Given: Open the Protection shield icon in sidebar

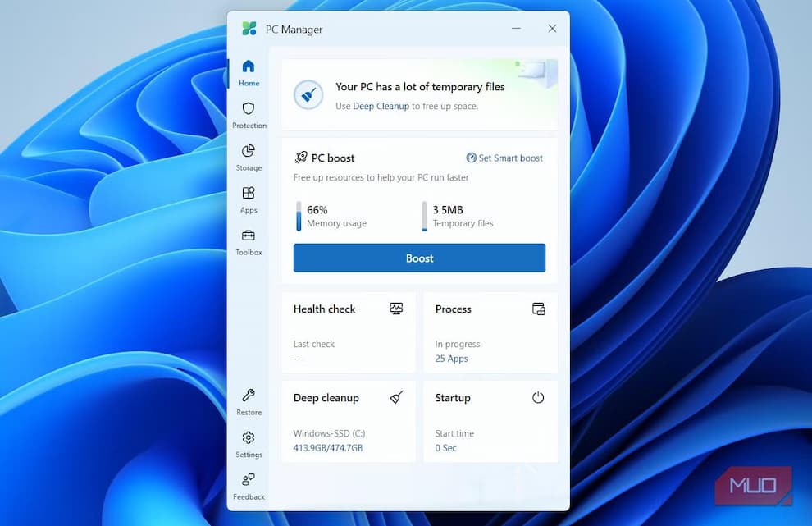Looking at the screenshot, I should point(249,108).
